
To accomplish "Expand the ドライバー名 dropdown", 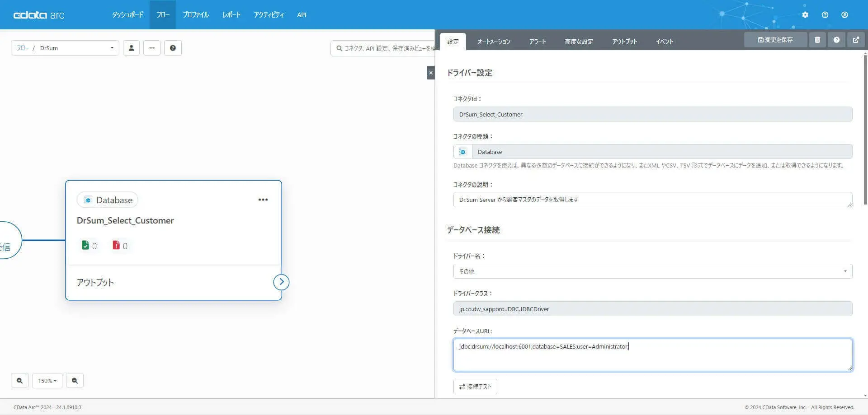I will 653,271.
